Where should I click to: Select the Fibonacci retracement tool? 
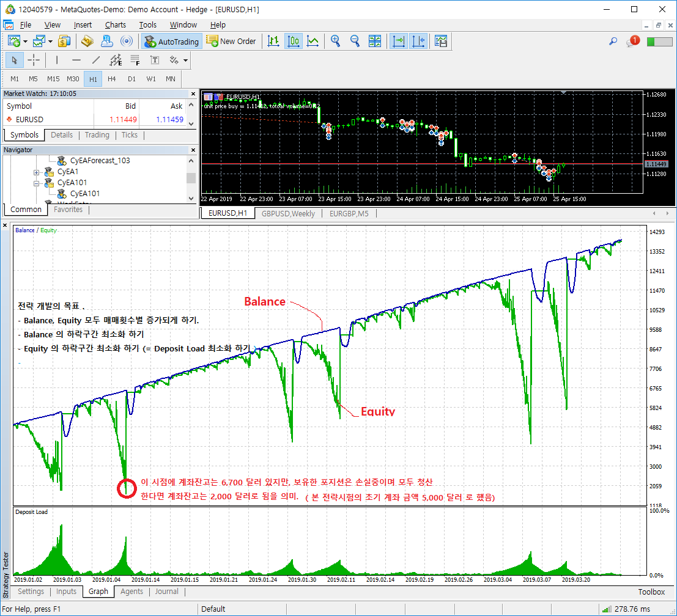click(x=135, y=61)
